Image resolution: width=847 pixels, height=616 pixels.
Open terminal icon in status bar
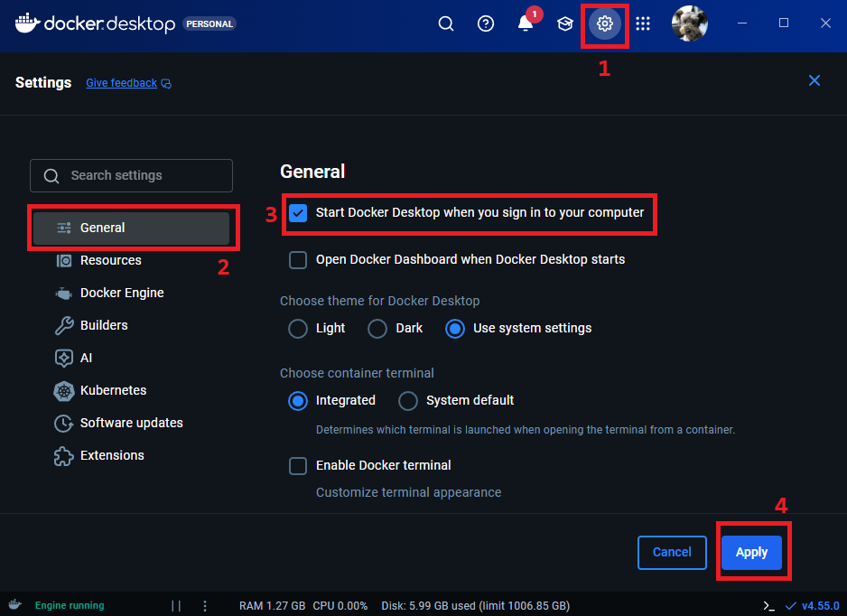(768, 605)
